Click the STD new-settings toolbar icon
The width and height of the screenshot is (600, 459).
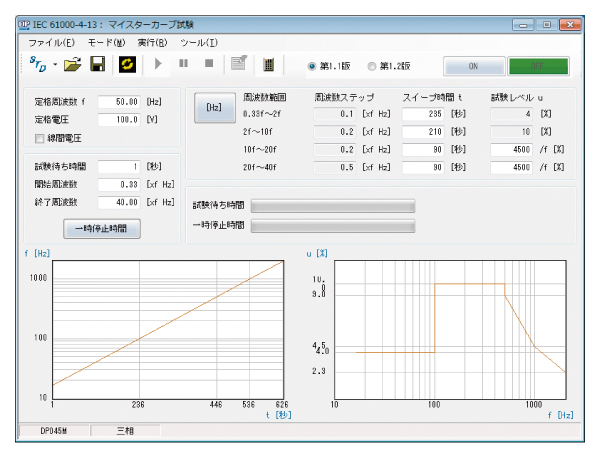(39, 65)
